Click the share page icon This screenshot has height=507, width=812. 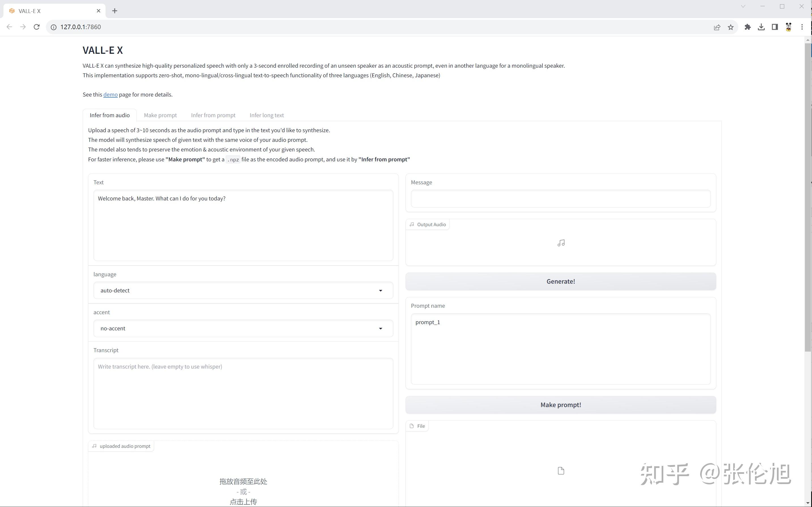pos(717,27)
